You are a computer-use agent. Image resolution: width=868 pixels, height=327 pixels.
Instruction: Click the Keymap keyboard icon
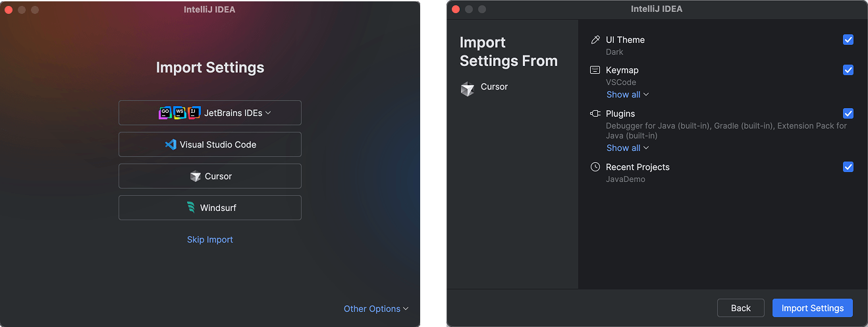click(595, 70)
